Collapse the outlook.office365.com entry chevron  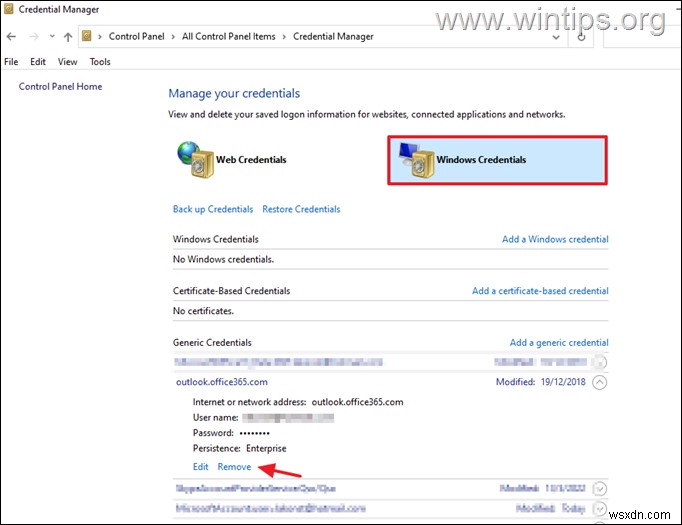point(600,382)
